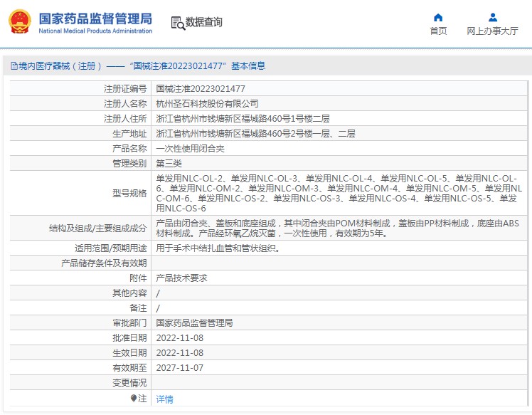Click the 生效日期 value 2022-11-08
This screenshot has width=532, height=415.
coord(180,353)
